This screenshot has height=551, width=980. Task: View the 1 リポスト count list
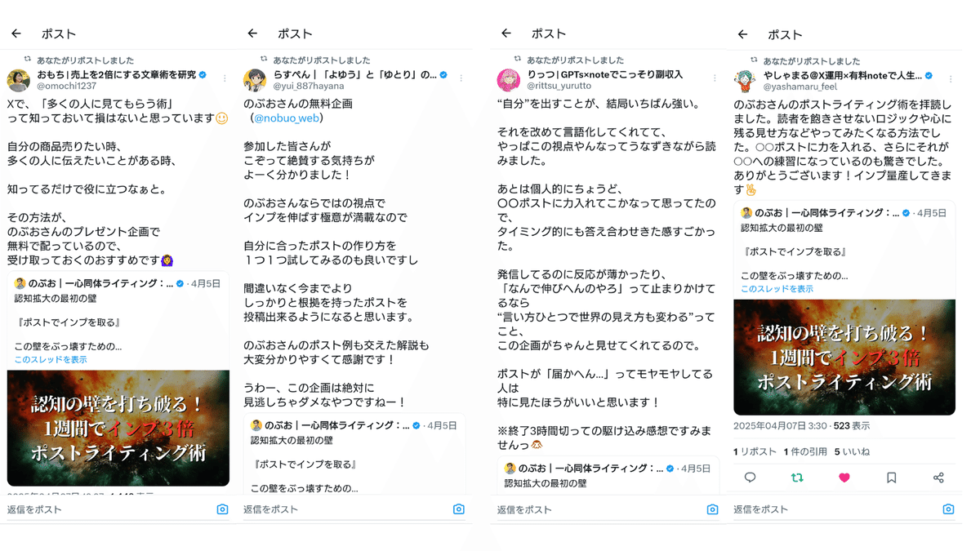coord(755,451)
